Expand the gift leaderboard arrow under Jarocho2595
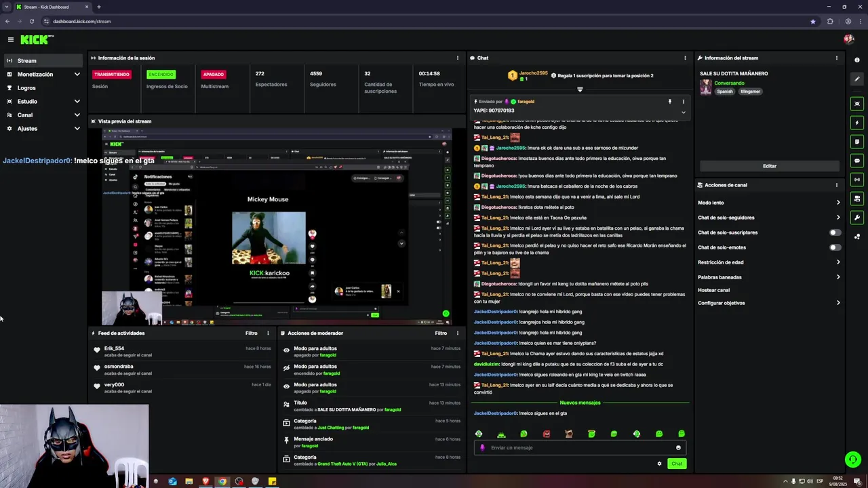 click(x=580, y=89)
